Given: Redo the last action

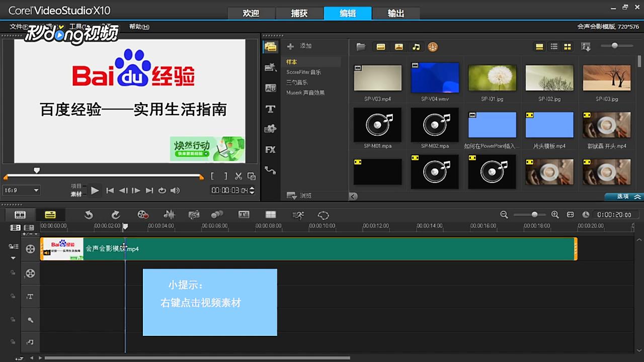Looking at the screenshot, I should 116,215.
